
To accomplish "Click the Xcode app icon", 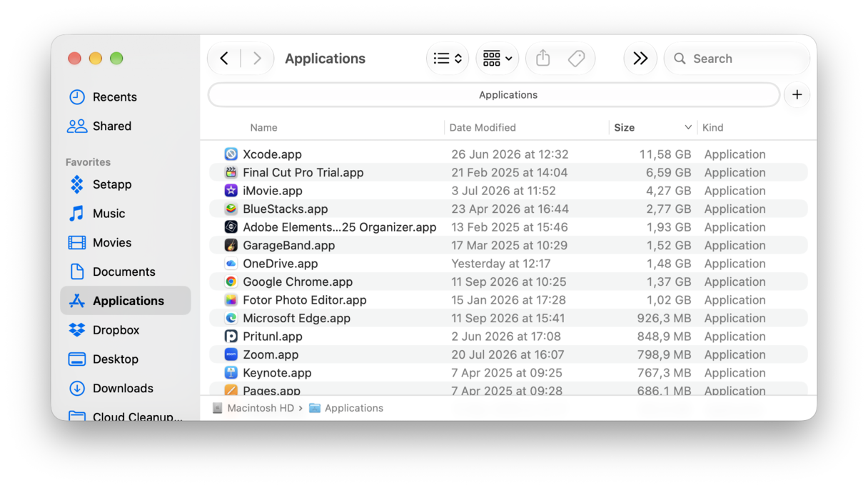I will pyautogui.click(x=231, y=154).
